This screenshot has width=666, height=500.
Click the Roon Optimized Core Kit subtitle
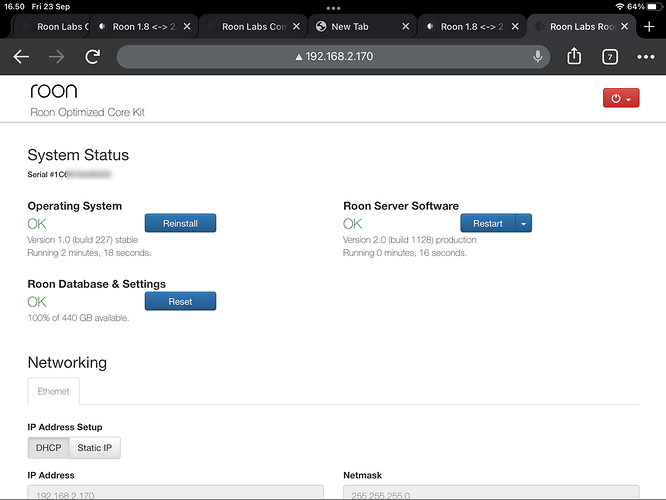(x=87, y=112)
